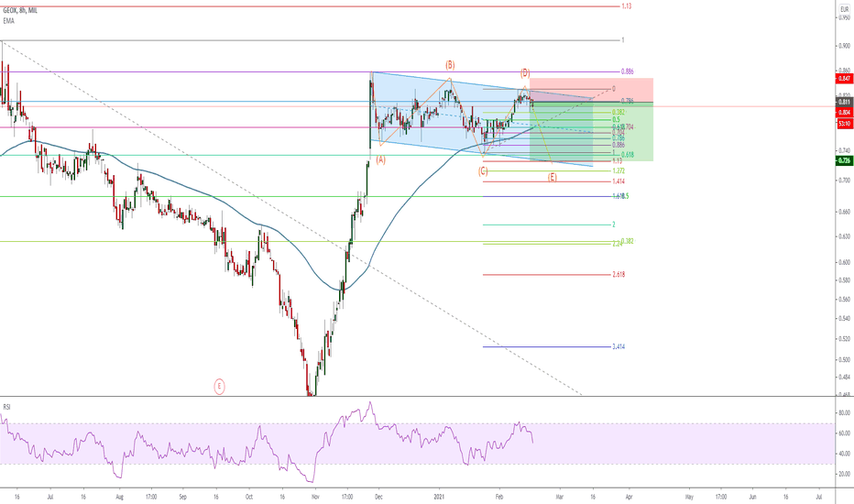
Task: Click the teal 2 extension label
Action: pos(614,225)
